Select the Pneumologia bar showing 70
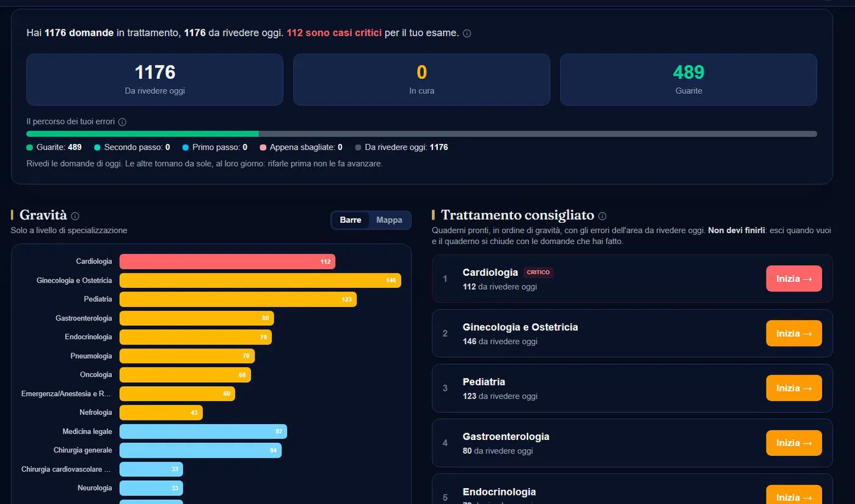The image size is (855, 504). (187, 356)
